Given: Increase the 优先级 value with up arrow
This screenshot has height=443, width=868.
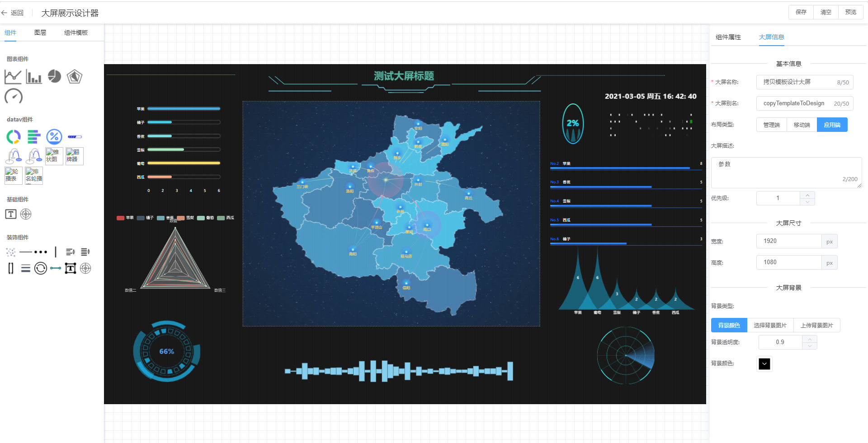Looking at the screenshot, I should click(x=807, y=195).
